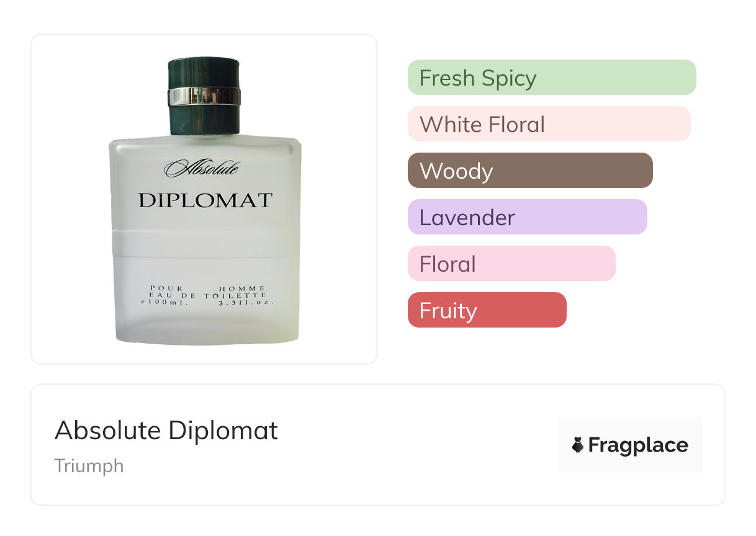Viewport: 756px width, 536px height.
Task: Click the Pour Homme text on bottle
Action: tap(208, 288)
